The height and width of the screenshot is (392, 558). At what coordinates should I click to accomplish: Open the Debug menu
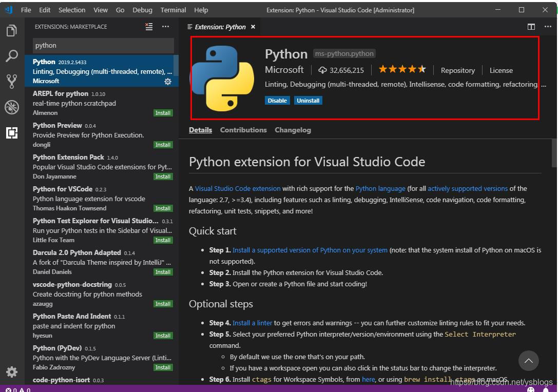pos(142,10)
